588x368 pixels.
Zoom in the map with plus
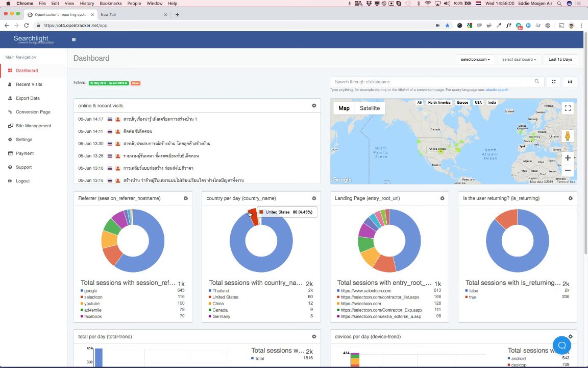click(568, 158)
